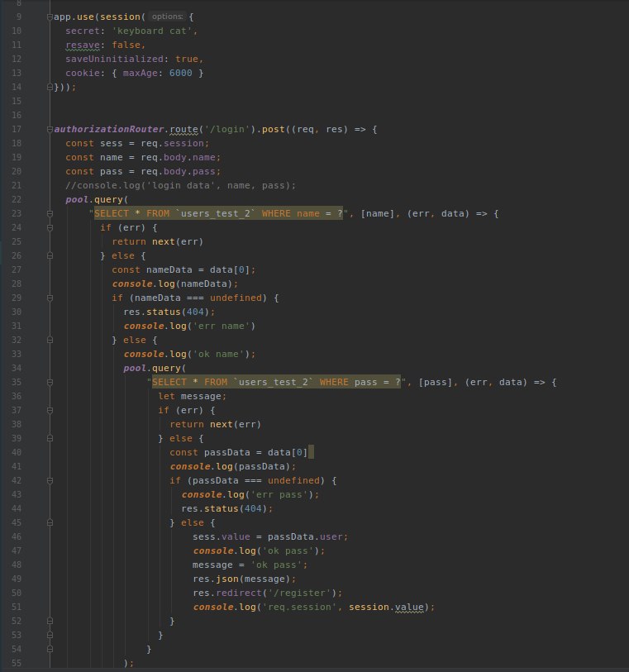The image size is (629, 672).
Task: Click 'return next(err)' on line 25
Action: [157, 241]
